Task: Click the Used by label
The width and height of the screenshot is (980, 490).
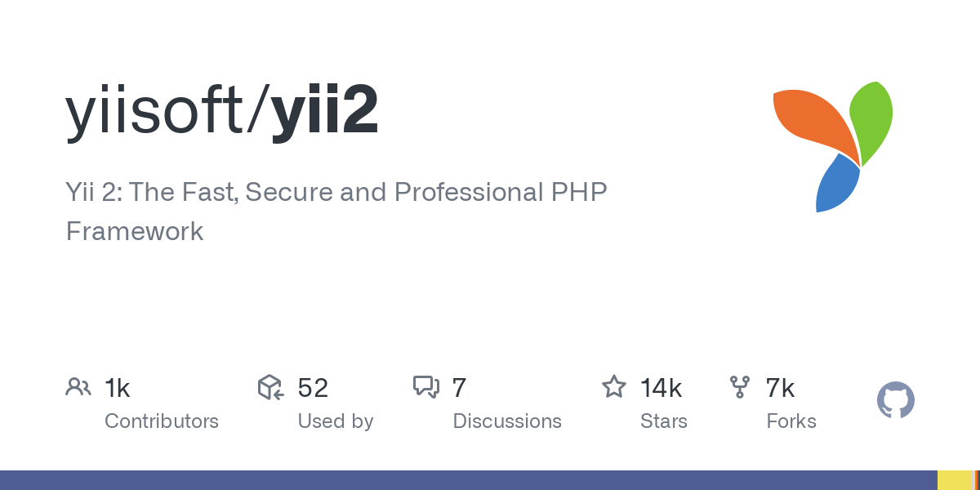Action: 336,421
